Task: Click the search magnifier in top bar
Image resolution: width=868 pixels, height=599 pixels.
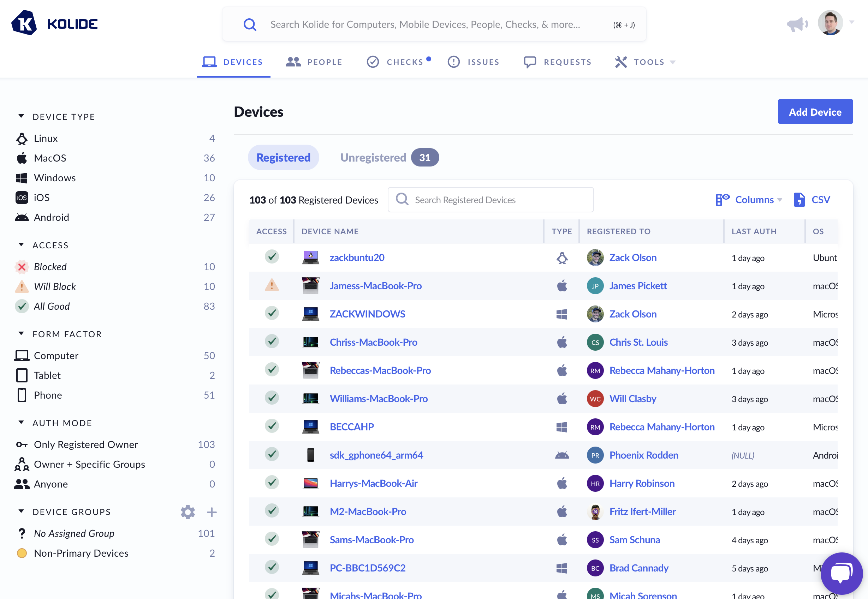Action: (x=250, y=25)
